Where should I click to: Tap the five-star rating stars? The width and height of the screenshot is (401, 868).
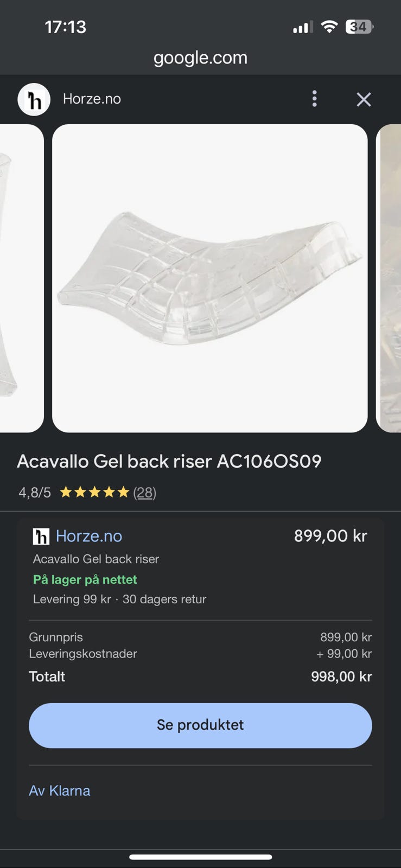[94, 492]
